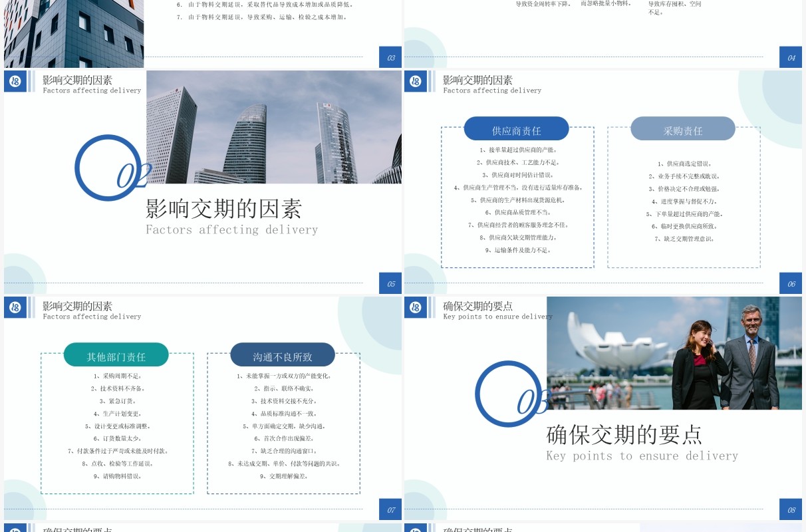Click the logo icon on slide 06
The image size is (806, 532).
[416, 81]
